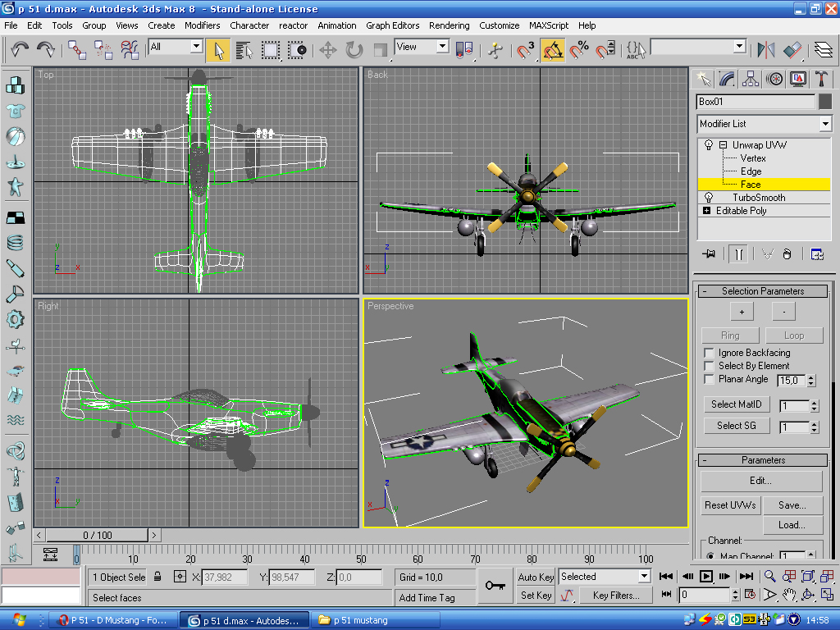Collapse the Unwrap UVW modifier tree

click(x=724, y=144)
